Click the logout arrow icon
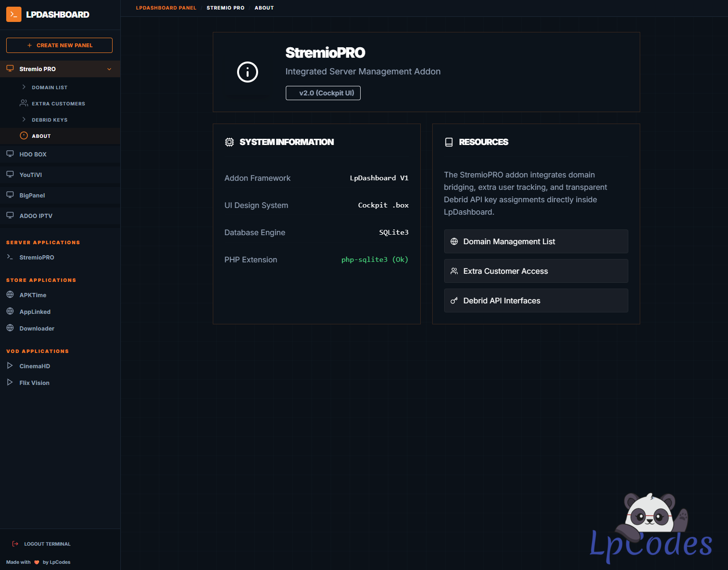The height and width of the screenshot is (570, 728). 15,544
